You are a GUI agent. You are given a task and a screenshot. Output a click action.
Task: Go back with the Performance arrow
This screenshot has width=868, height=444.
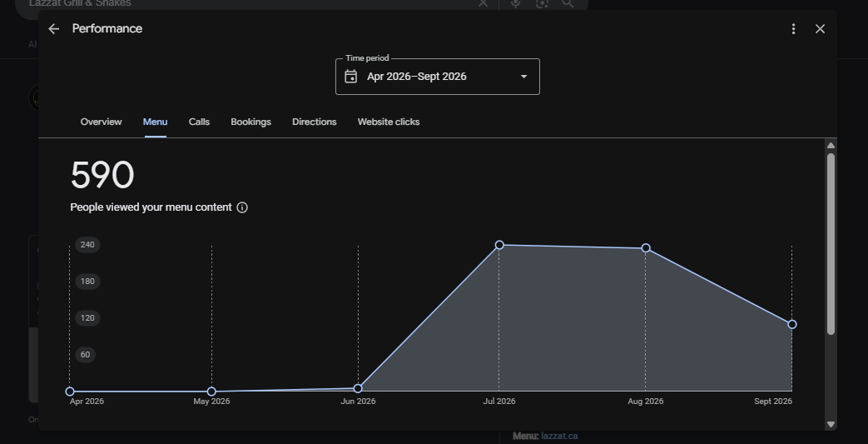pyautogui.click(x=54, y=29)
